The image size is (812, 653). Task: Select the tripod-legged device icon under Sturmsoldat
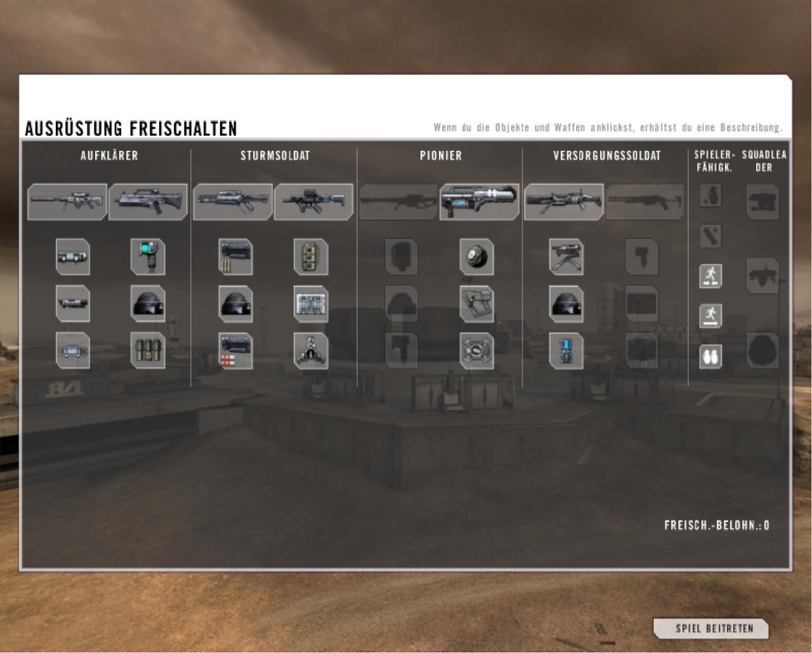[311, 351]
